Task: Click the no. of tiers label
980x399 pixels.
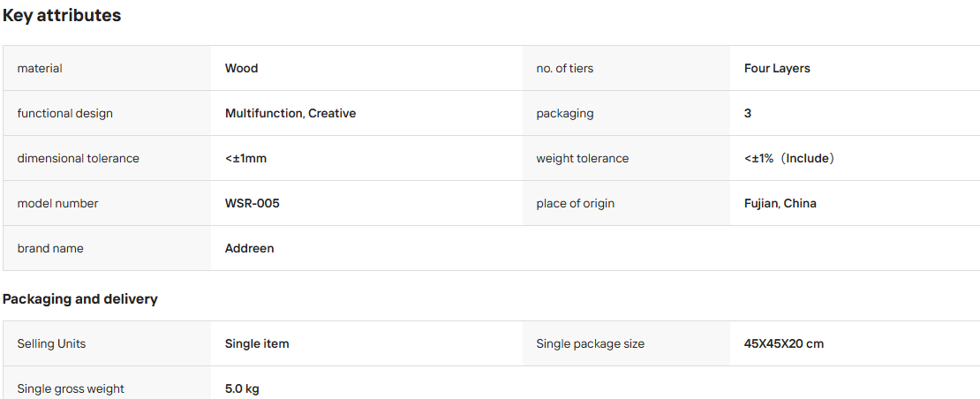Action: pos(564,68)
